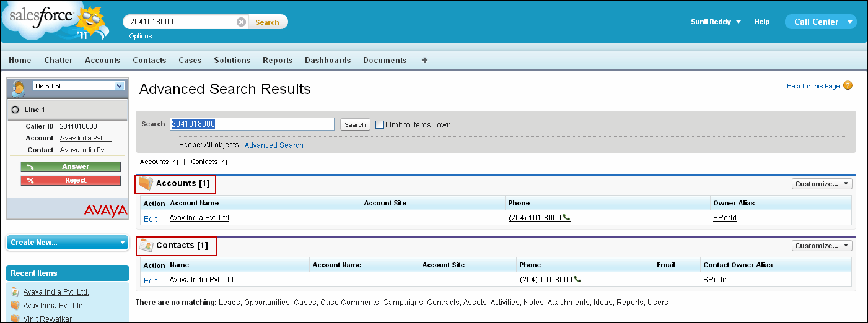The image size is (868, 323).
Task: Open Avay India Pvt. Ltd account record
Action: click(199, 218)
